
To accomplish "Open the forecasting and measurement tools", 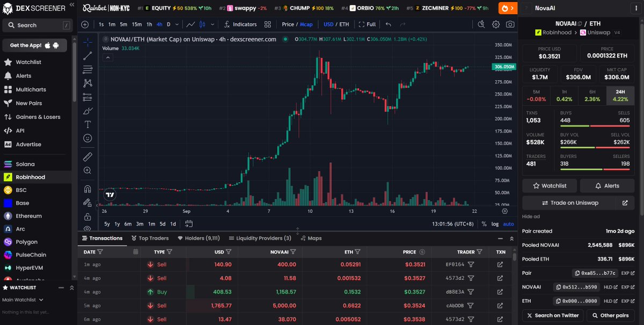I will click(x=87, y=97).
